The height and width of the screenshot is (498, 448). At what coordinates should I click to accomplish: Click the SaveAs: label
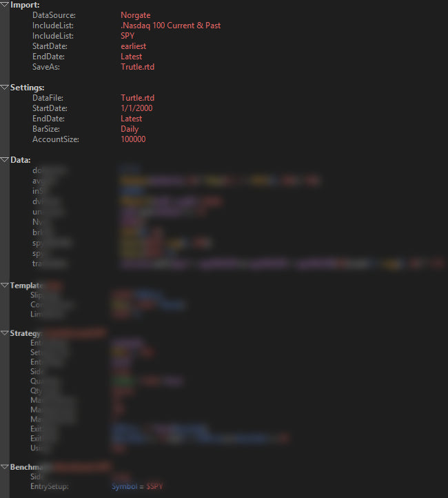pyautogui.click(x=46, y=67)
